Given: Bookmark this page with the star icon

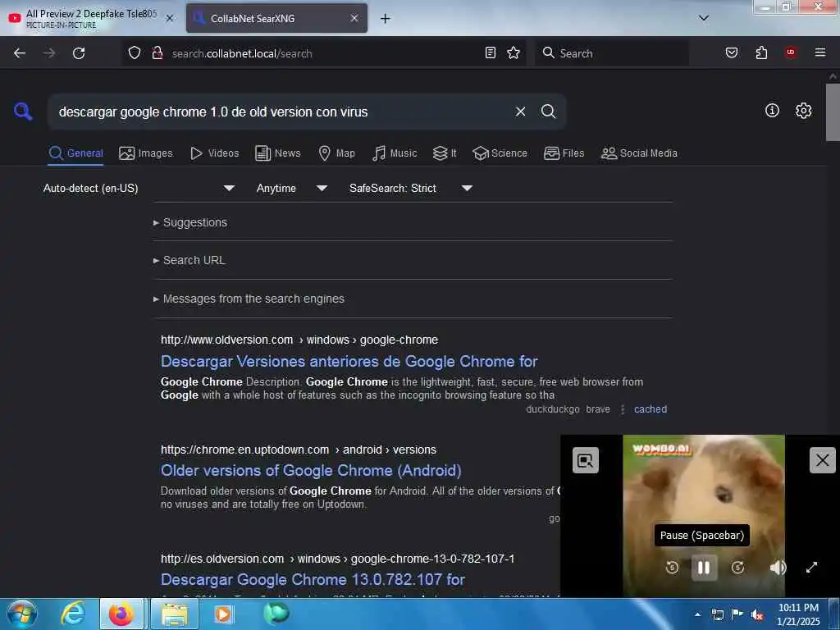Looking at the screenshot, I should (514, 52).
